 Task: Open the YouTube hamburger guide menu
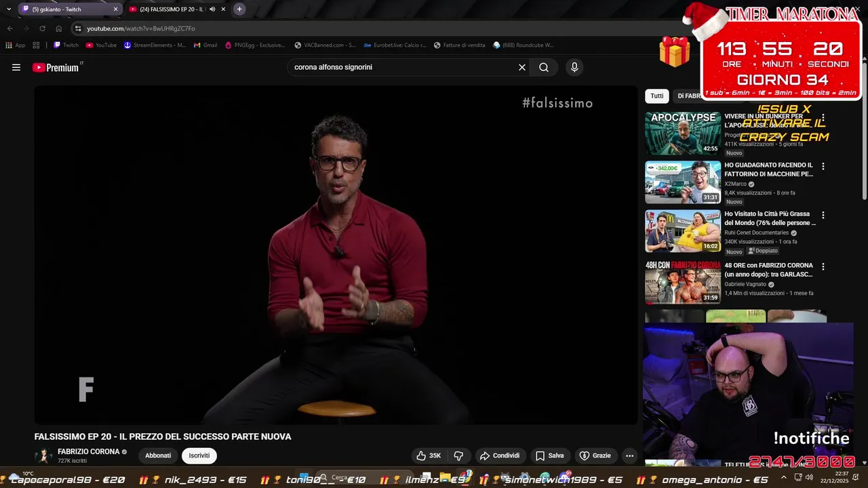[x=16, y=67]
